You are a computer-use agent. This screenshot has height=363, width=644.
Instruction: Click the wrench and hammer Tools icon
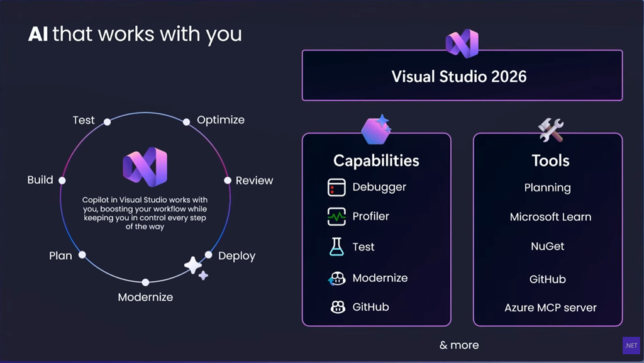[551, 130]
